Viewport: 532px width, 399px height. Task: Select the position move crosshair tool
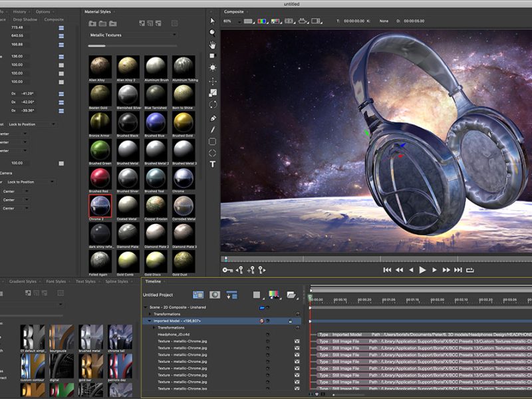tap(213, 81)
